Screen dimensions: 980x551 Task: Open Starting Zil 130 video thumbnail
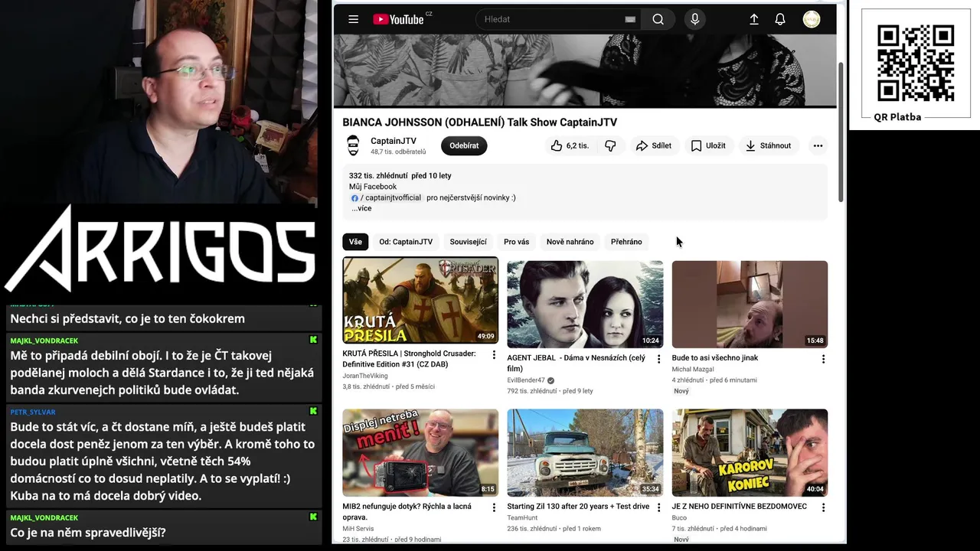pyautogui.click(x=585, y=452)
